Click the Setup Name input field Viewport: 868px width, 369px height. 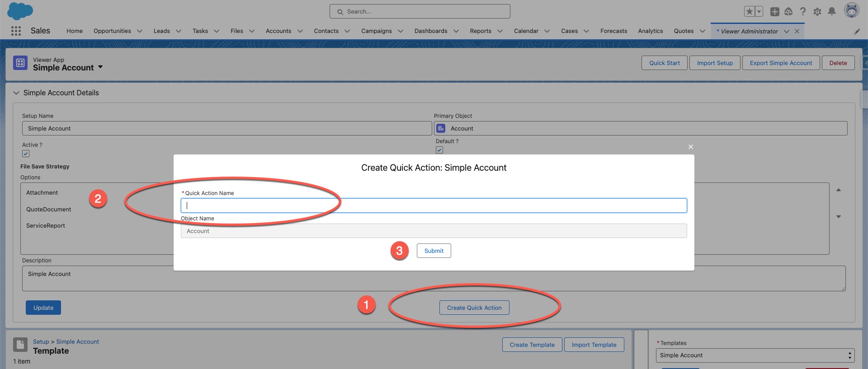pos(227,129)
